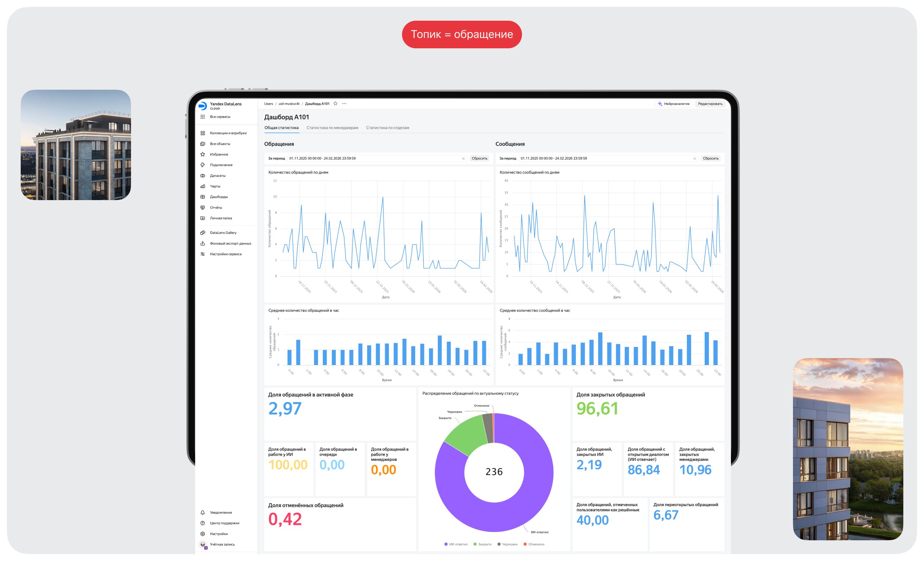Viewport: 924px width, 561px height.
Task: Open the three-dot menu next to dashboard name
Action: (x=344, y=104)
